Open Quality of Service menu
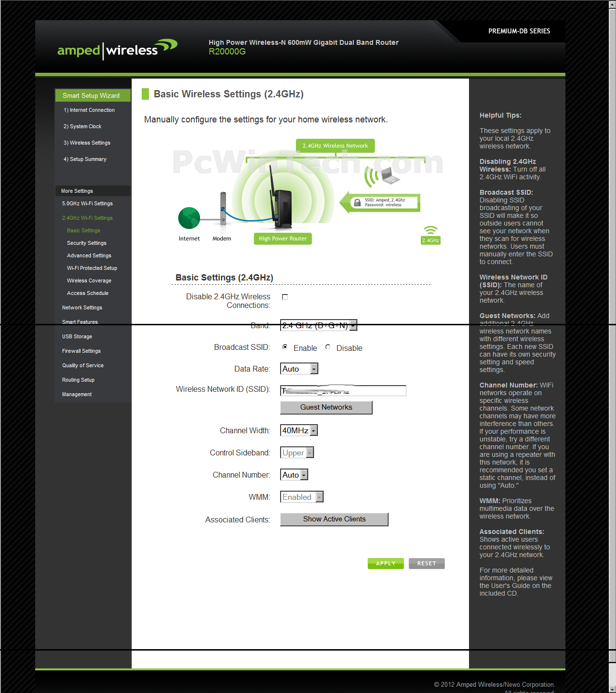 coord(83,365)
